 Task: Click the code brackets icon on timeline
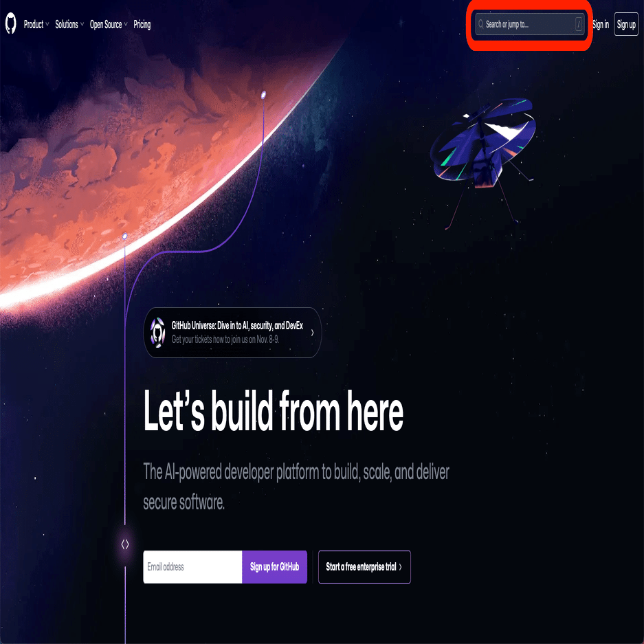[125, 544]
